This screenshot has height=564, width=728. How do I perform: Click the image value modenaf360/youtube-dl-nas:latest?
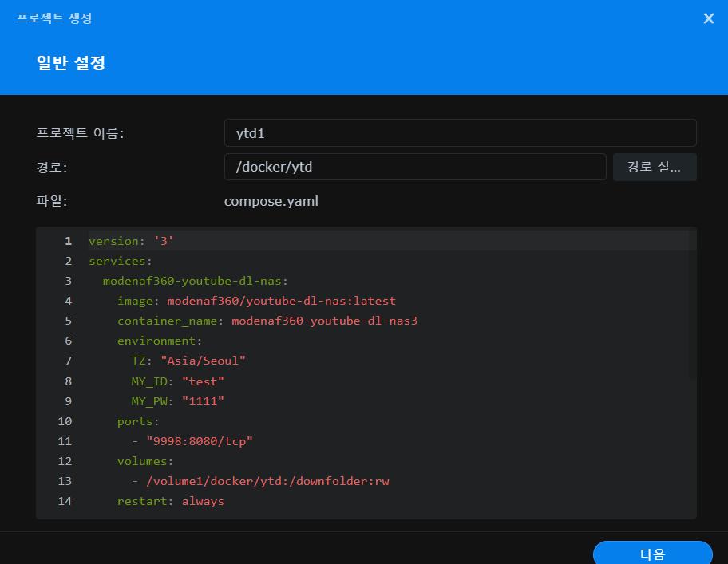tap(281, 301)
